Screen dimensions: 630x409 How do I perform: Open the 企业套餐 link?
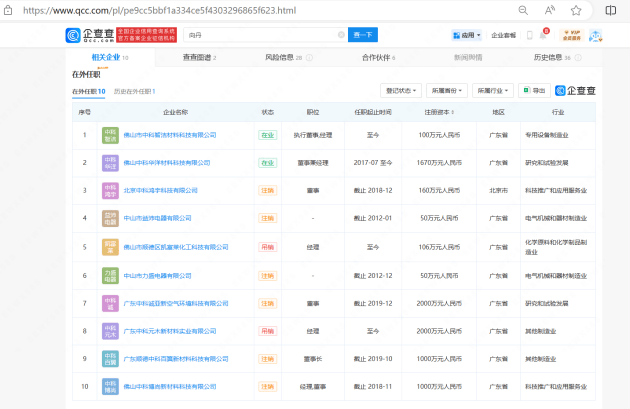pyautogui.click(x=503, y=35)
